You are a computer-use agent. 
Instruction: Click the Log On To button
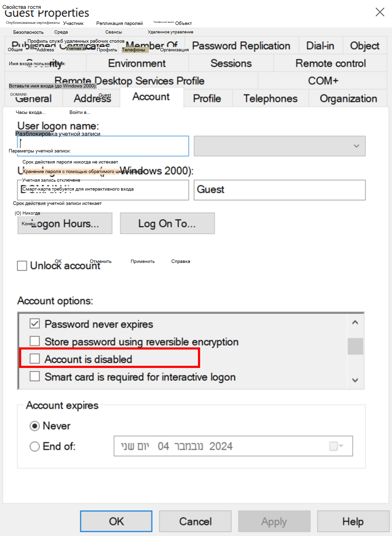(x=167, y=223)
